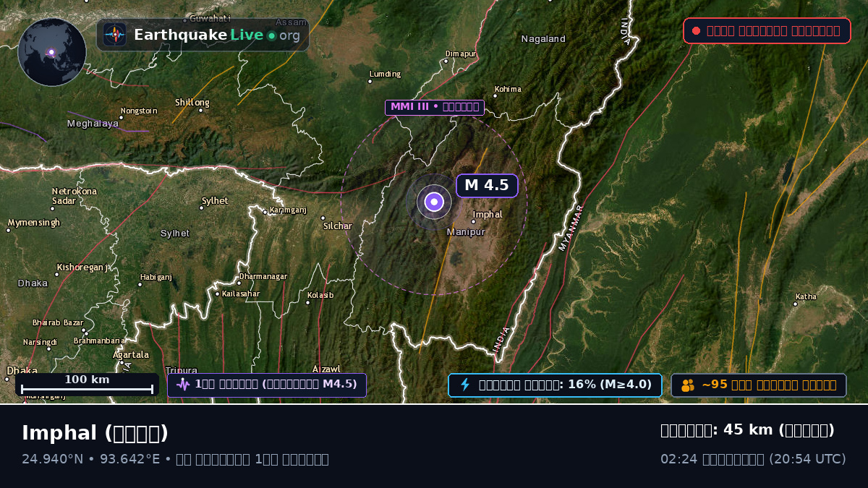This screenshot has width=868, height=488.
Task: Click Kishoreganj town label on map
Action: 82,267
